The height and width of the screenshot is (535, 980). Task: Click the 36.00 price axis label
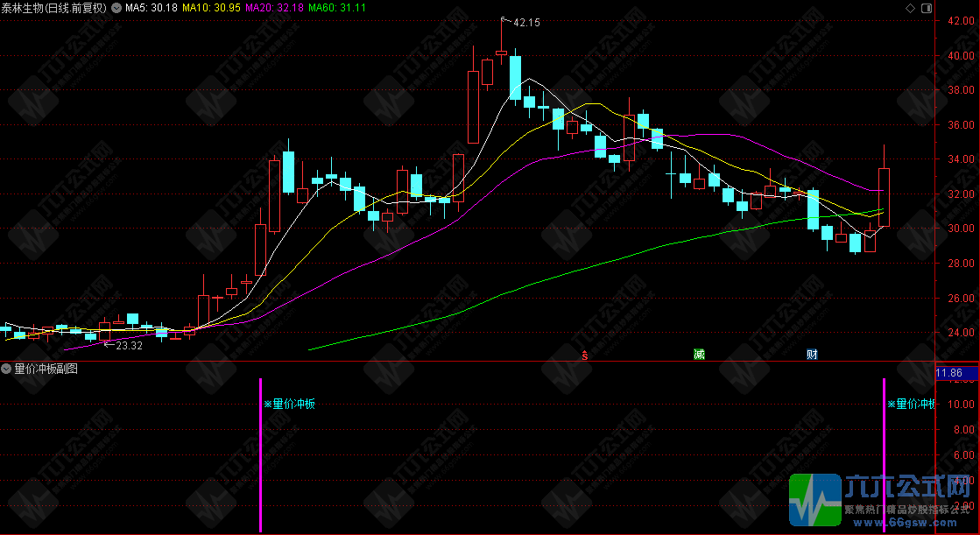tap(961, 125)
